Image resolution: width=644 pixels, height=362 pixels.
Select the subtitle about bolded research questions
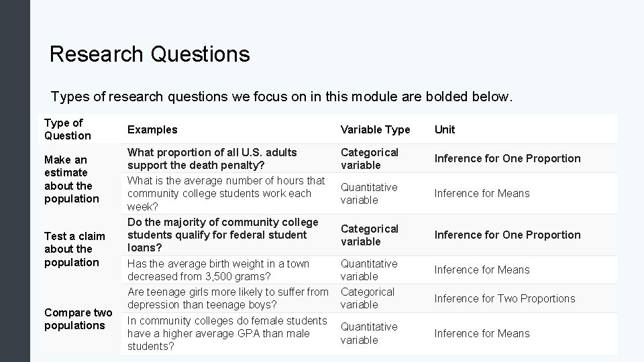coord(282,97)
